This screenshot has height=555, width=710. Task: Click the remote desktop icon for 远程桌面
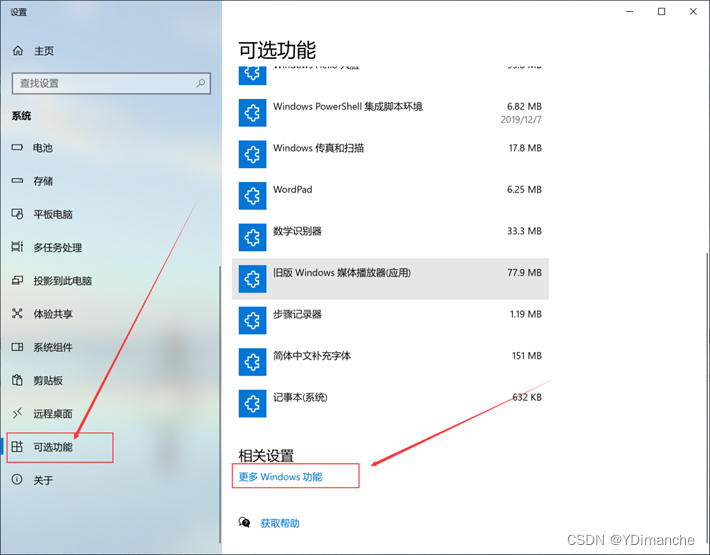click(x=17, y=413)
